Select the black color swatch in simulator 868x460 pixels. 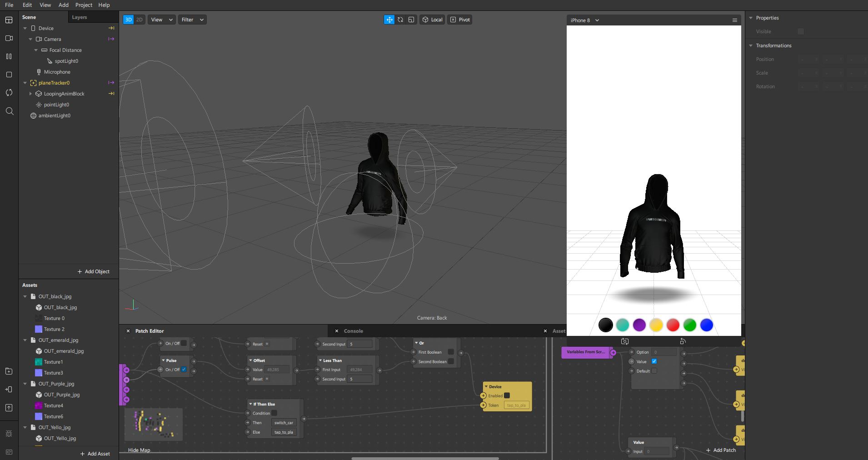coord(605,325)
